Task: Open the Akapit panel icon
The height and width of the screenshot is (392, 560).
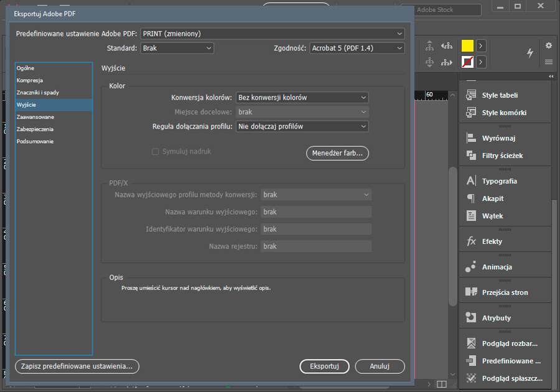Action: pyautogui.click(x=471, y=198)
